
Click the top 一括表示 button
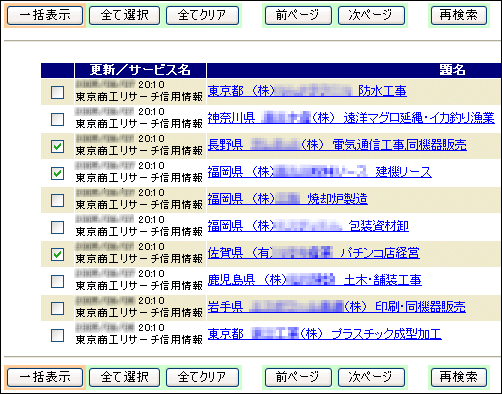[45, 15]
